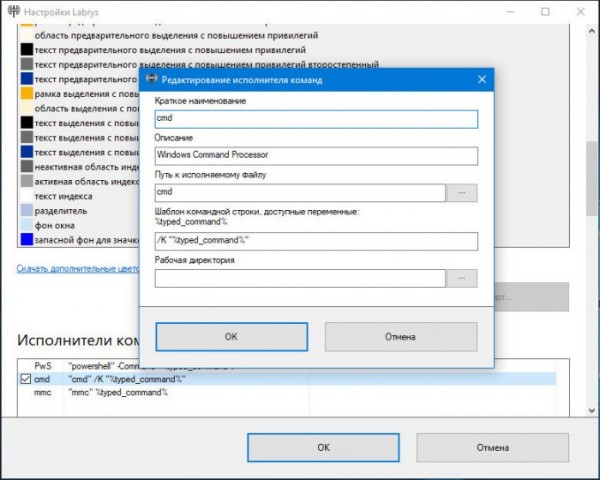Pick the gray swatch for secondary preselection text
The height and width of the screenshot is (480, 600).
coord(27,64)
